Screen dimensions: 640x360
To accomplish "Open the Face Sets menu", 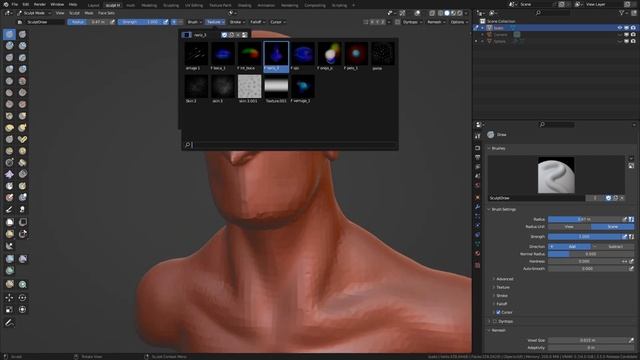I will [106, 13].
